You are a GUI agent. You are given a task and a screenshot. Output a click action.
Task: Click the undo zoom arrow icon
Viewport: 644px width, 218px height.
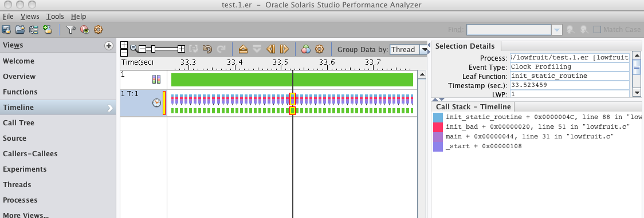click(207, 49)
